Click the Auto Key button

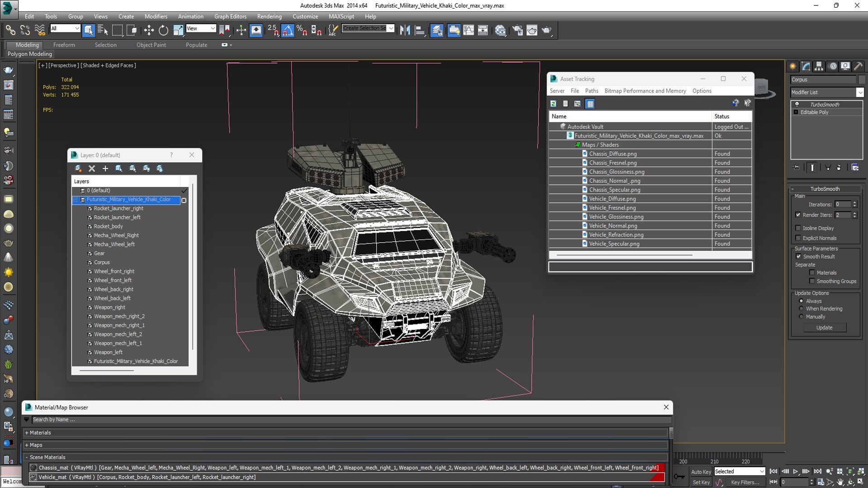click(701, 472)
